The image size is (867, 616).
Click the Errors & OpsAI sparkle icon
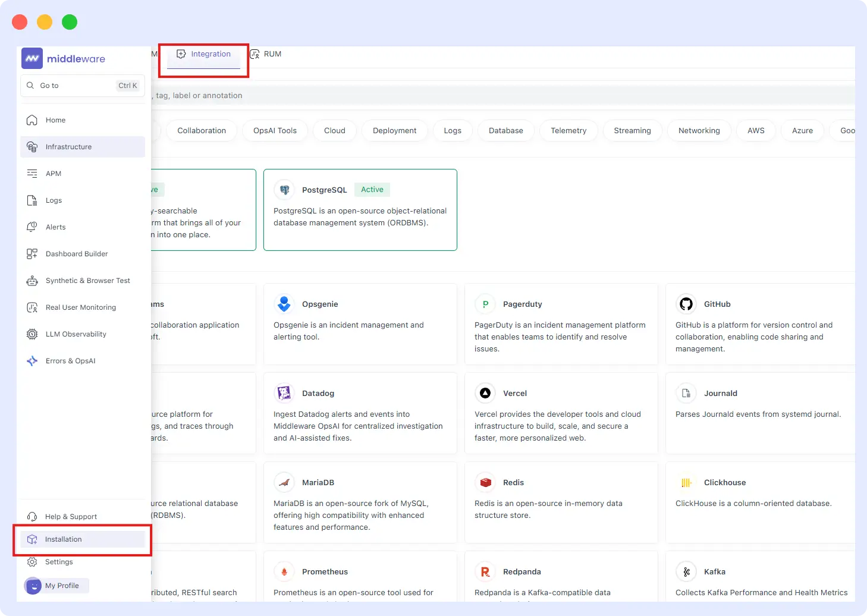coord(32,361)
